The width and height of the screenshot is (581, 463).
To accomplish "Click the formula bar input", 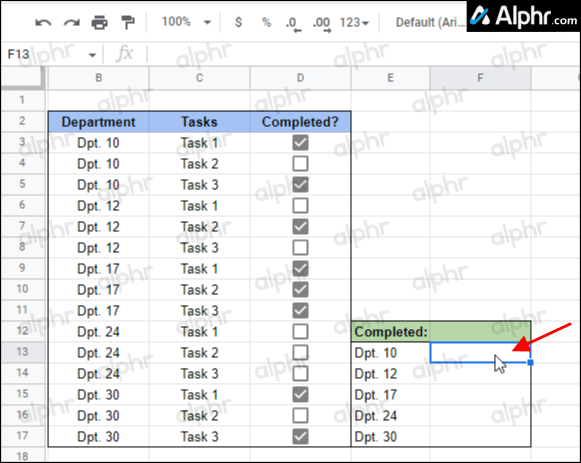I will [363, 54].
